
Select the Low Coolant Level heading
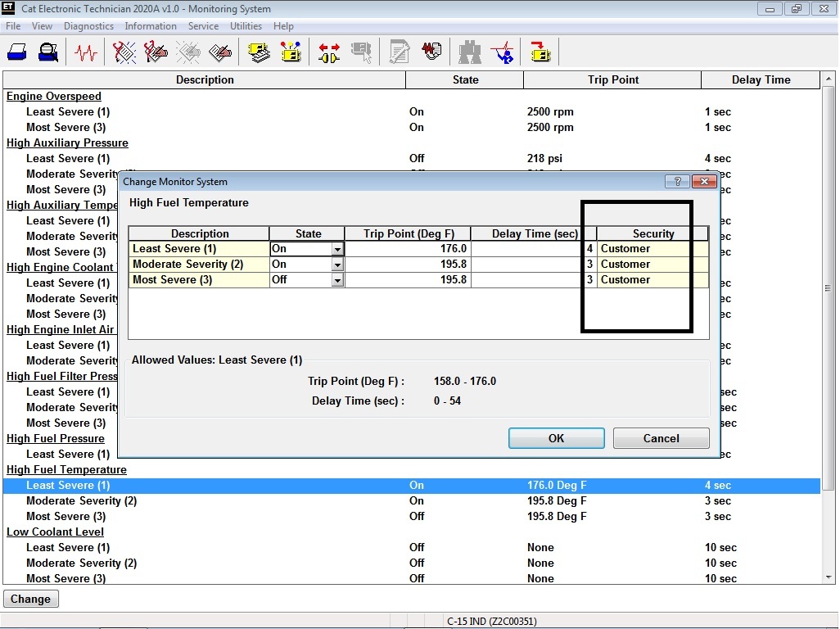coord(55,532)
